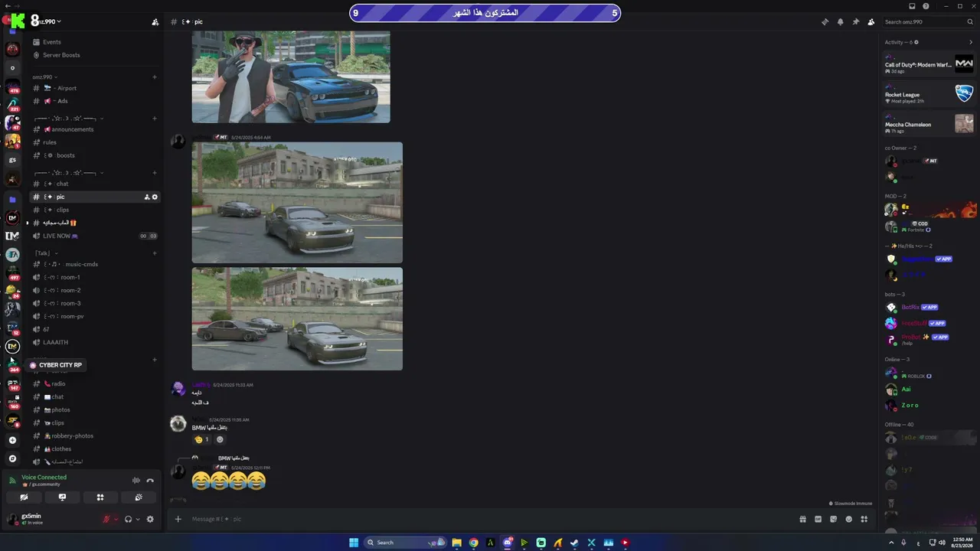
Task: Open the Rocket League activity card
Action: coord(929,95)
